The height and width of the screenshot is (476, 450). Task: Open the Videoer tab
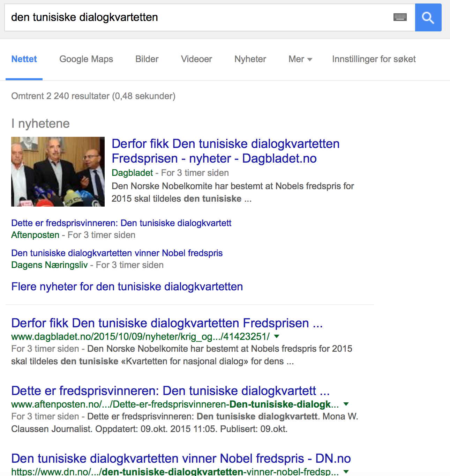pos(196,59)
